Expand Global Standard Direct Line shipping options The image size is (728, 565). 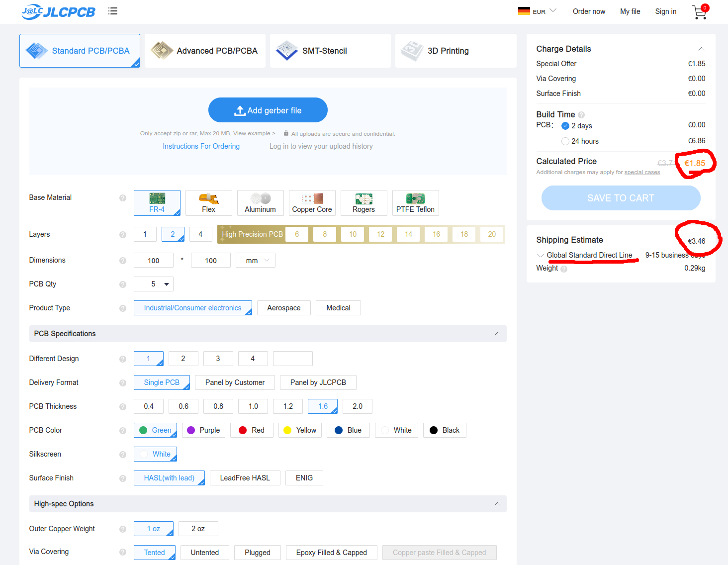pyautogui.click(x=541, y=256)
